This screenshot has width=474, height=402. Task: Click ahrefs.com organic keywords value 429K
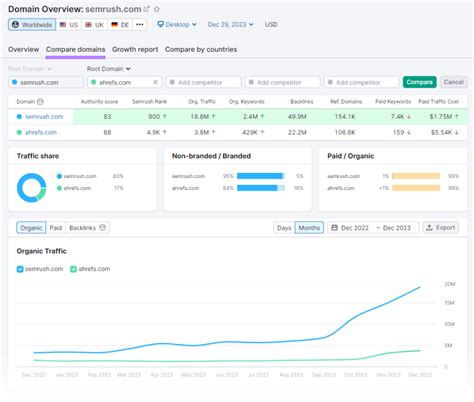point(250,132)
